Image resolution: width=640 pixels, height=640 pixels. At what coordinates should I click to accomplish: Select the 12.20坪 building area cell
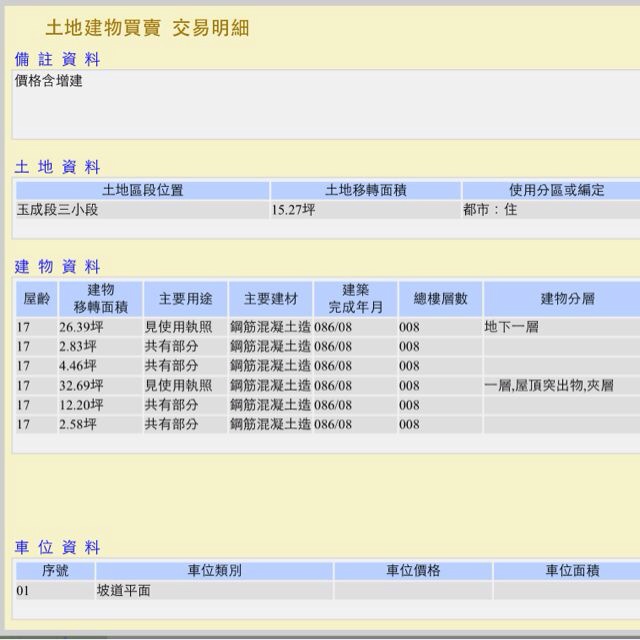[101, 405]
